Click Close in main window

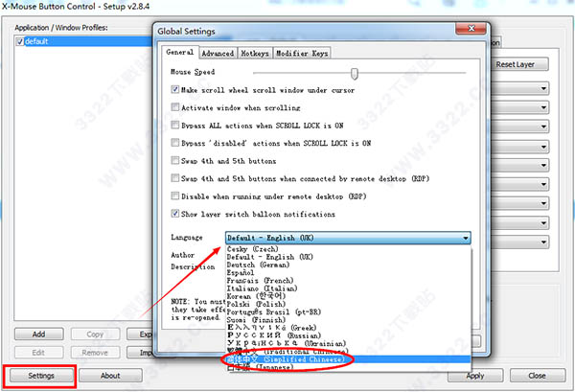point(538,376)
